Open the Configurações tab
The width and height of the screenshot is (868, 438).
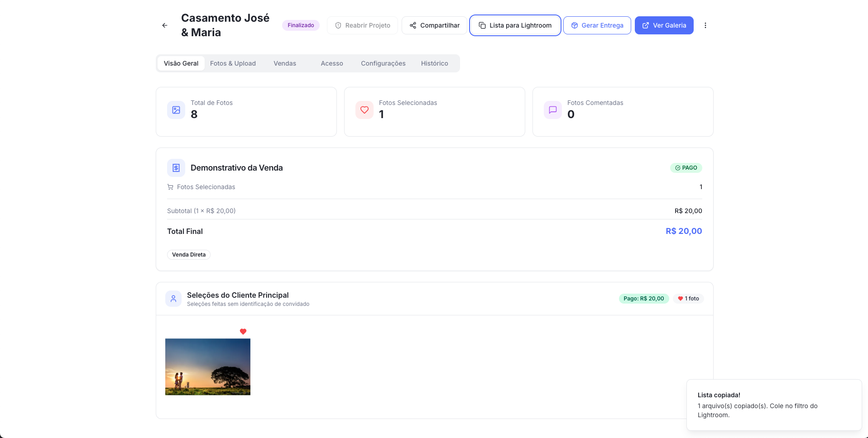click(x=383, y=63)
